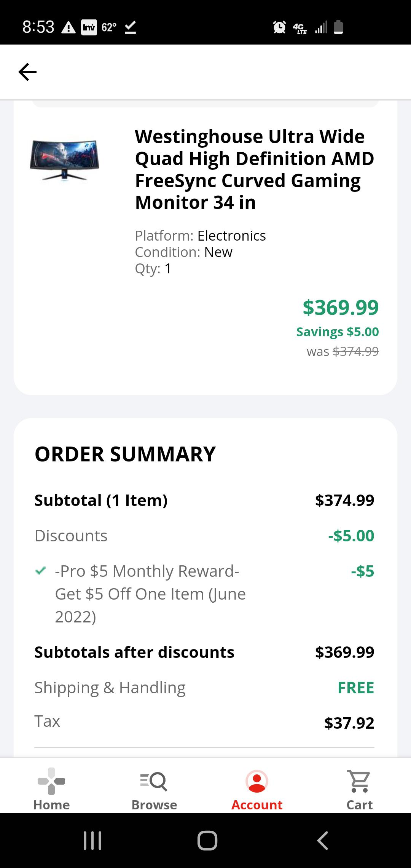411x868 pixels.
Task: Tap the green $369.99 item price
Action: point(341,308)
